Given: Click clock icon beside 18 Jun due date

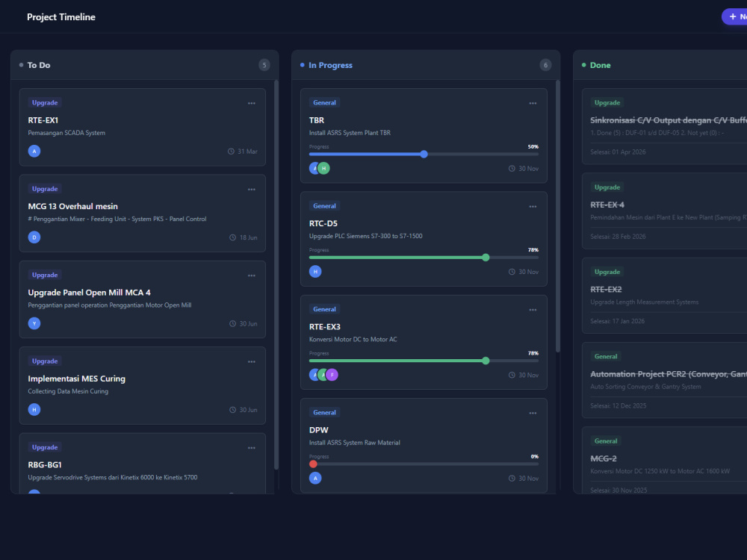Looking at the screenshot, I should [232, 237].
